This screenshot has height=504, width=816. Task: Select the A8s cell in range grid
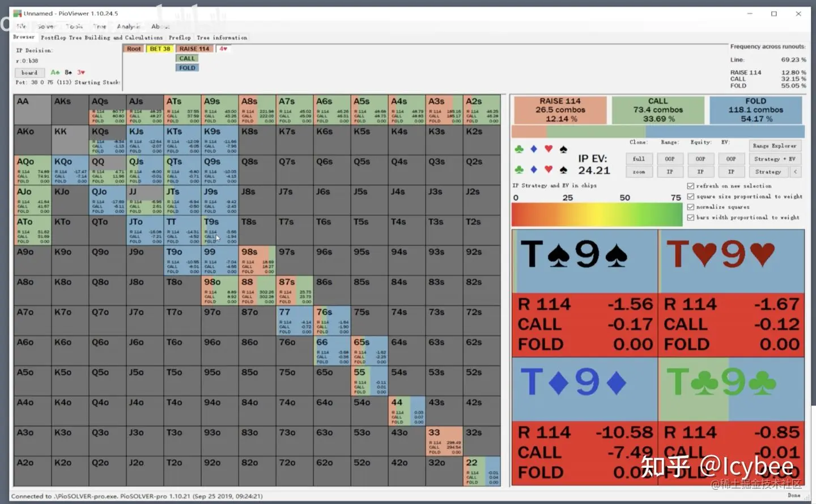tap(257, 110)
